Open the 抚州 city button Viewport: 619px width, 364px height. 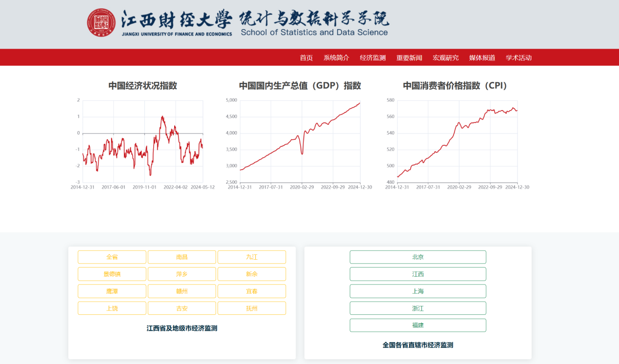click(252, 308)
